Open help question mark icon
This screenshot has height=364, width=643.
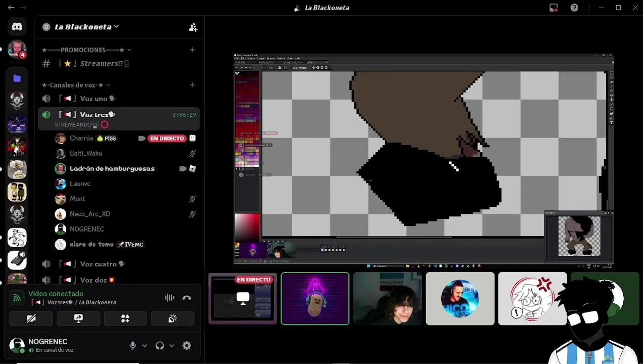click(574, 8)
